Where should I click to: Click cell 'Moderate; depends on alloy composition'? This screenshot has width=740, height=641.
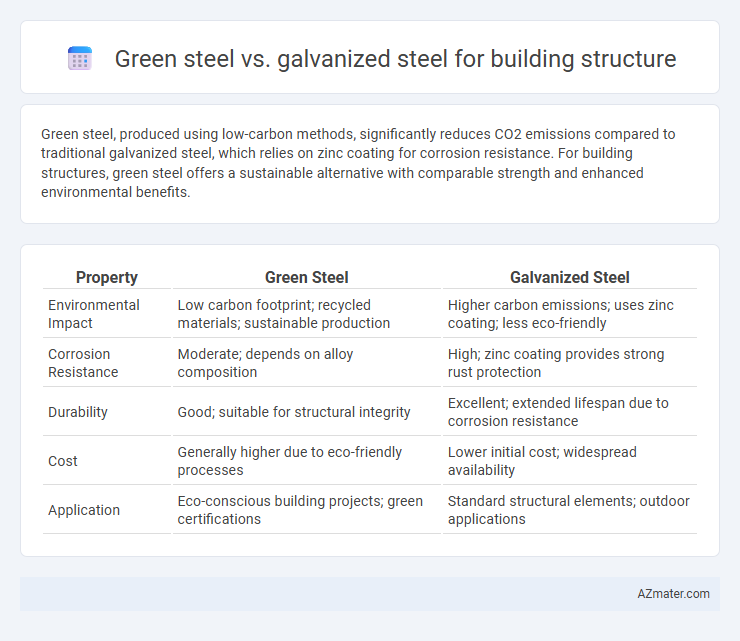[x=307, y=363]
